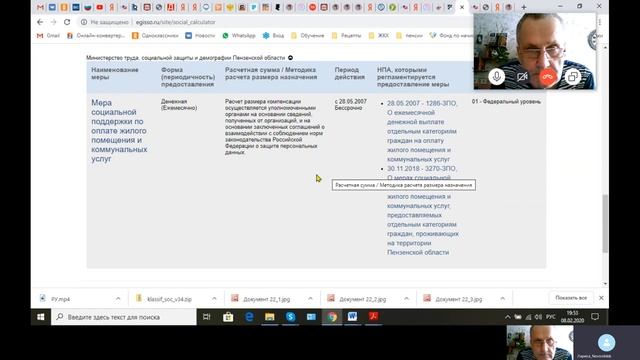The height and width of the screenshot is (360, 640).
Task: Open the 'Фонд по нача...' bookmark
Action: [x=451, y=36]
